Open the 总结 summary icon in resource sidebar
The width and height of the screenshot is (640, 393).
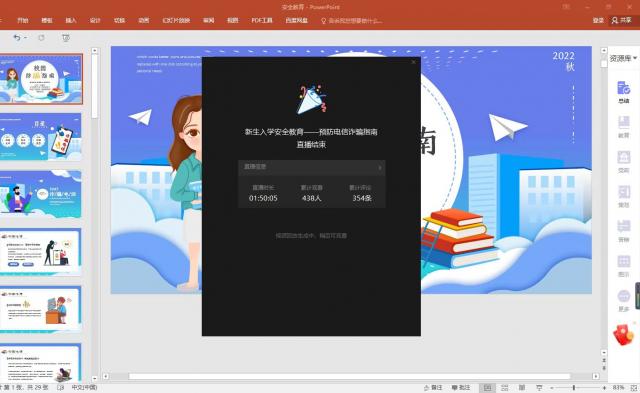pos(623,92)
